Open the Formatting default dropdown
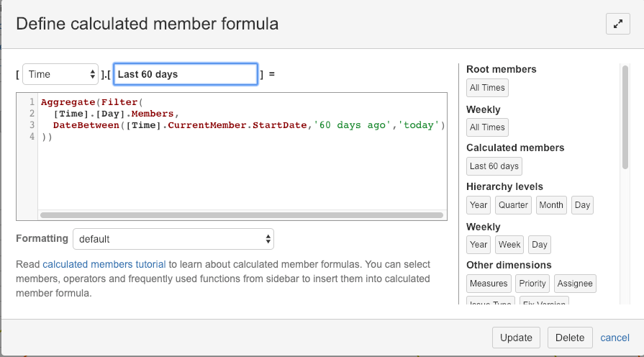The height and width of the screenshot is (357, 644). 173,239
